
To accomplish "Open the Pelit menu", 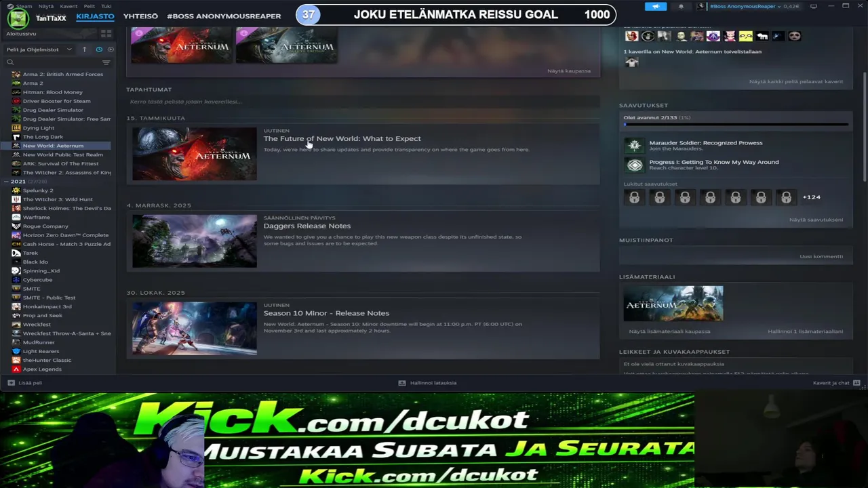I will tap(89, 6).
